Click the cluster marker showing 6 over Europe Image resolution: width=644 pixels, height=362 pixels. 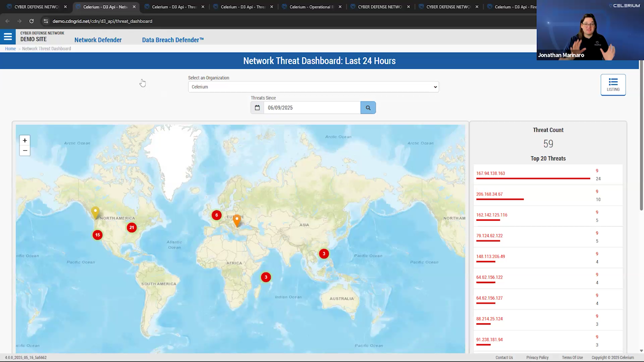216,215
